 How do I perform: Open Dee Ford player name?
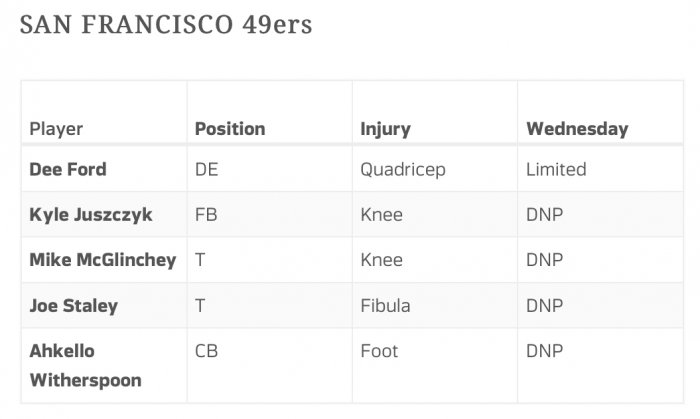point(68,170)
